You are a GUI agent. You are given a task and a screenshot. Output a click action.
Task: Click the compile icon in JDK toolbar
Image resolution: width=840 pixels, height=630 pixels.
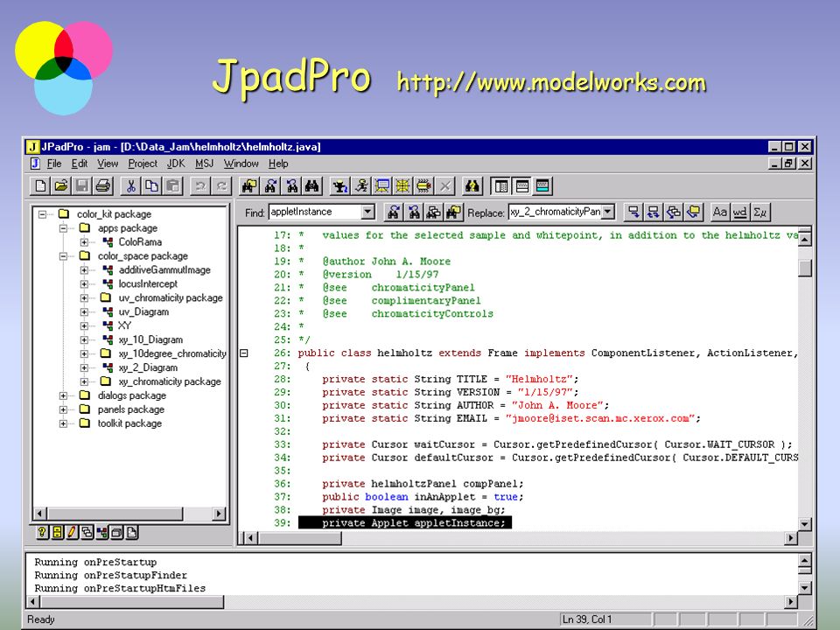[x=339, y=185]
